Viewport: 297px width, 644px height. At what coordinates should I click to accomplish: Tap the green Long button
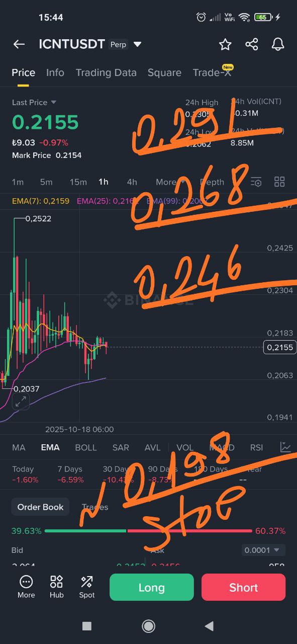tap(152, 587)
